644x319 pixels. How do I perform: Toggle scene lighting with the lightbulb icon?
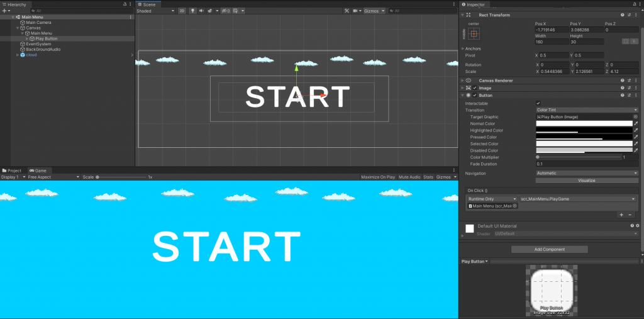[192, 11]
